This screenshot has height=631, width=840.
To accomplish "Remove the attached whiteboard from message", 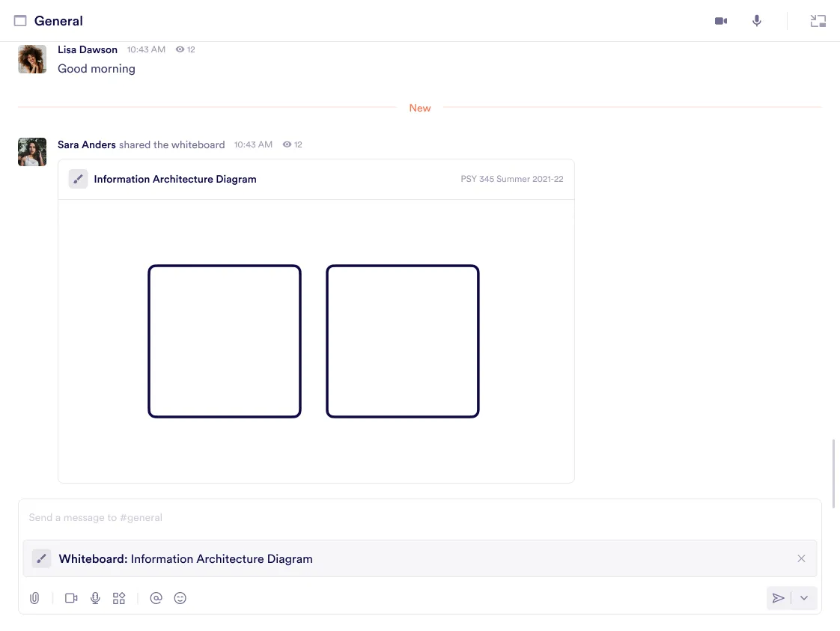I will [801, 558].
